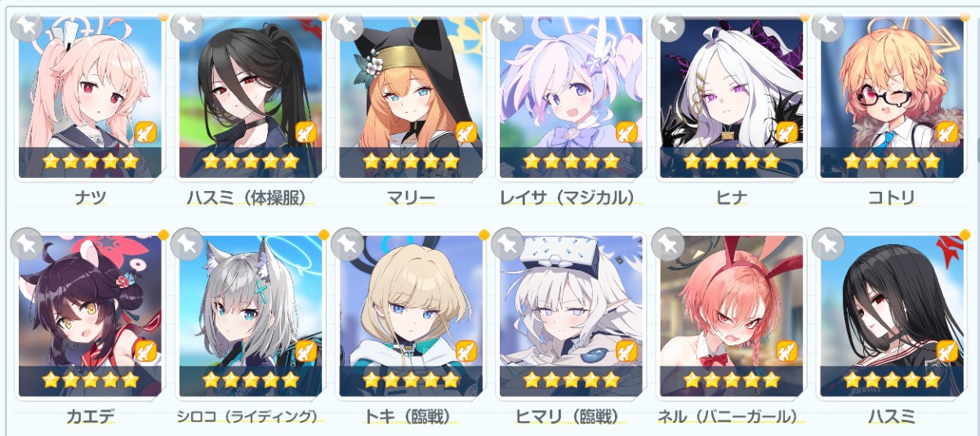Click the weapon icon on コトリ card
This screenshot has height=436, width=980.
(947, 131)
